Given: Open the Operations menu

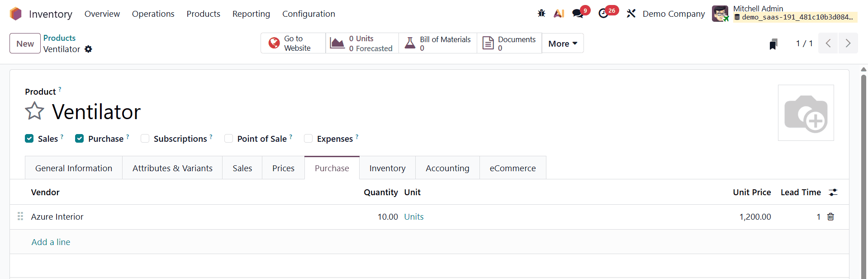Looking at the screenshot, I should click(153, 14).
